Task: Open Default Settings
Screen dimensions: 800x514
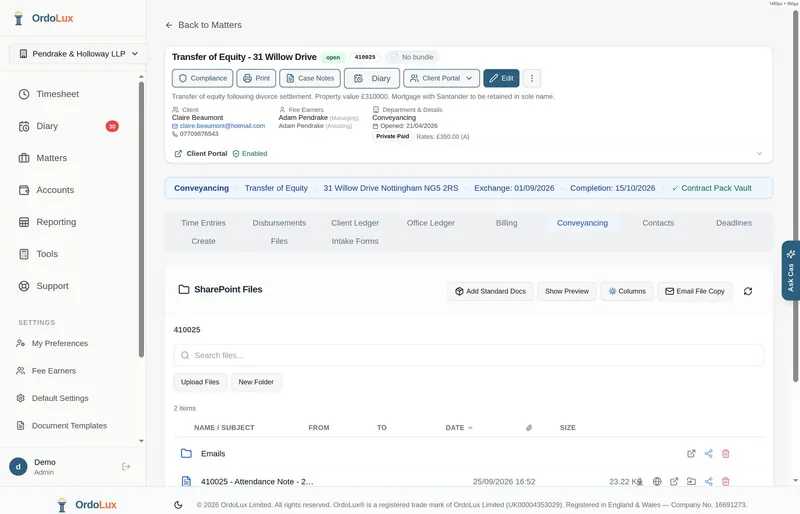Action: click(60, 398)
